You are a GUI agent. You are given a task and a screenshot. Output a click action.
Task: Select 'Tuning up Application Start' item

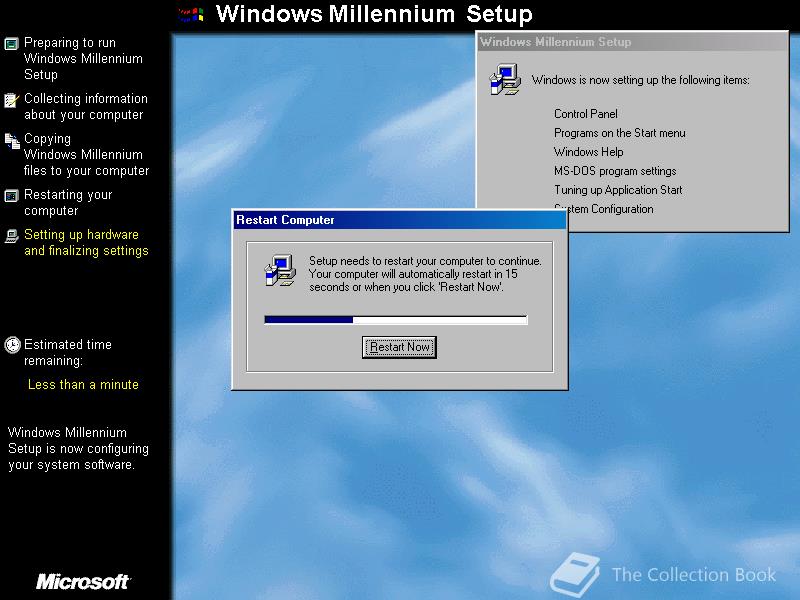click(x=618, y=190)
